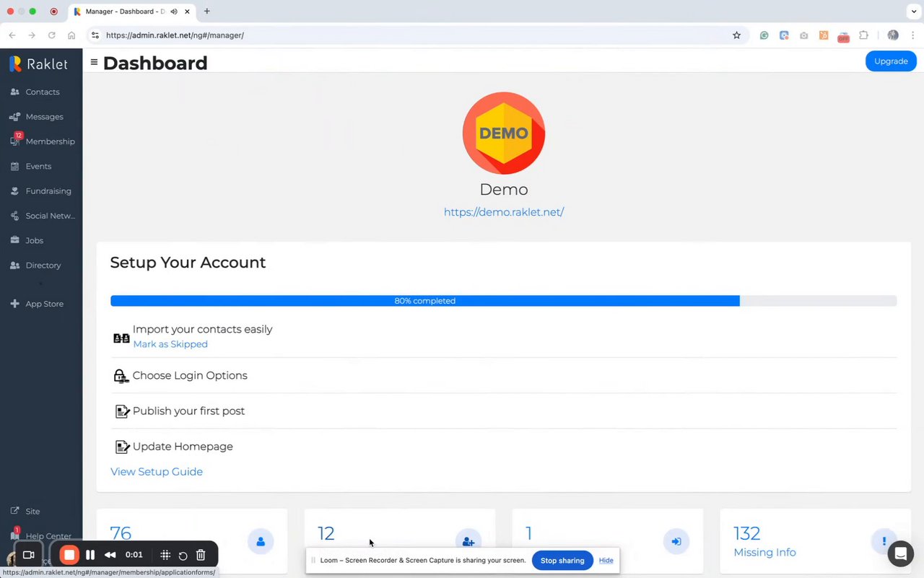924x578 pixels.
Task: Click the import contacts icon
Action: [x=121, y=338]
